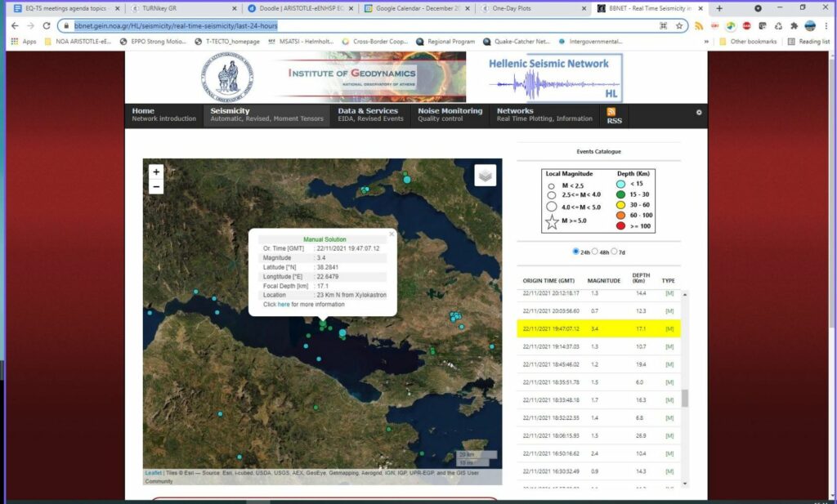Select the 24h time range radio

(x=576, y=251)
